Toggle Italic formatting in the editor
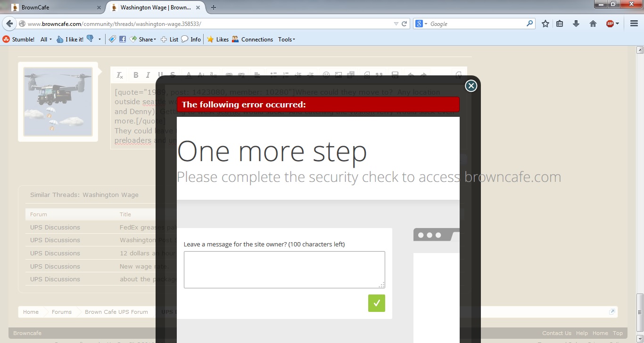 [x=148, y=75]
